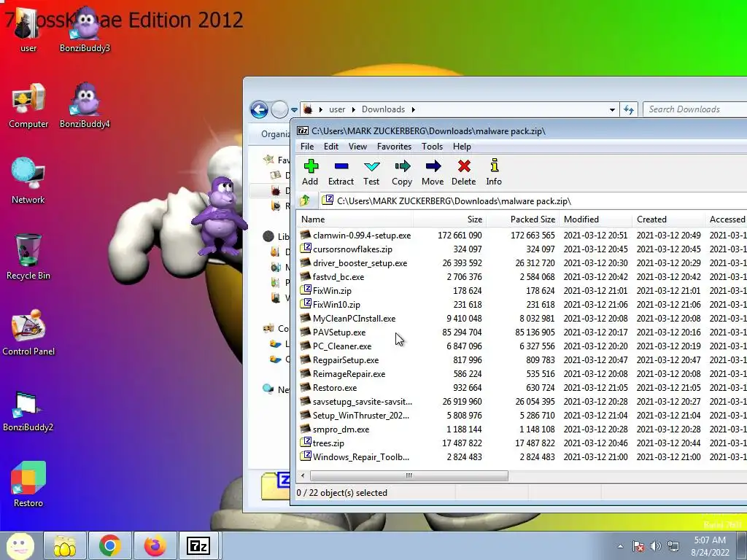Open the Organize menu in Explorer
Screen dimensions: 747x560
[275, 134]
